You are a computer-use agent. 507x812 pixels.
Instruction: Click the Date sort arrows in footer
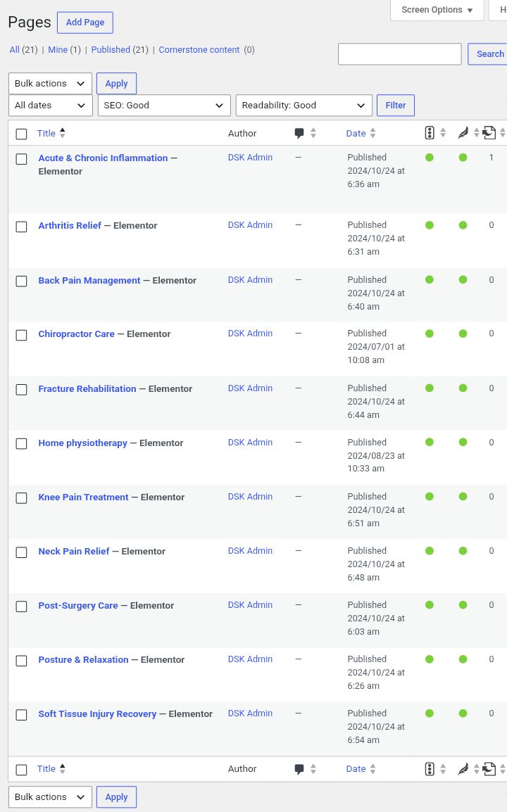(x=373, y=769)
